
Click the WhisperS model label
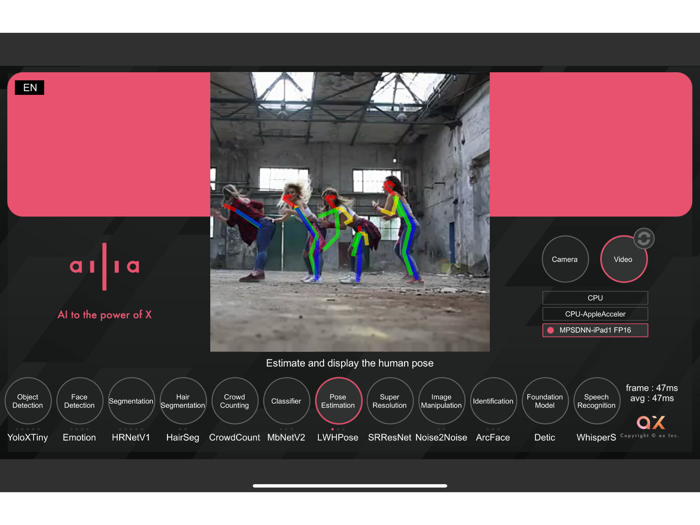[x=596, y=438]
